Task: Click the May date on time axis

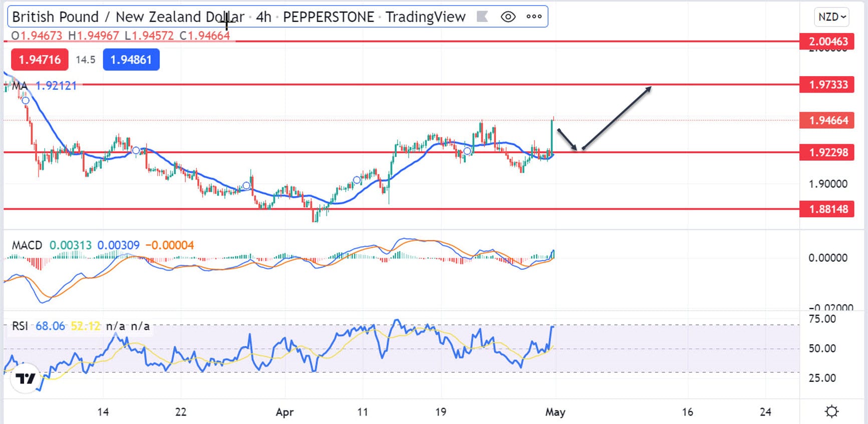Action: [x=555, y=412]
